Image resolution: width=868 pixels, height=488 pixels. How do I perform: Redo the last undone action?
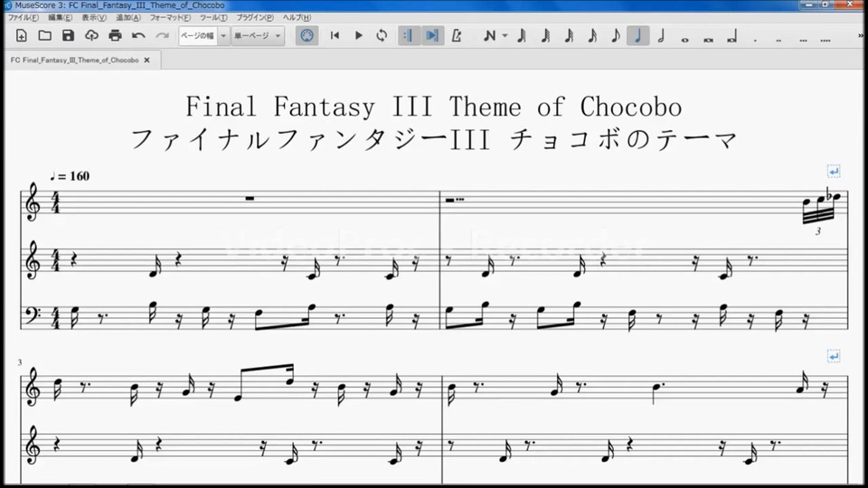(162, 36)
